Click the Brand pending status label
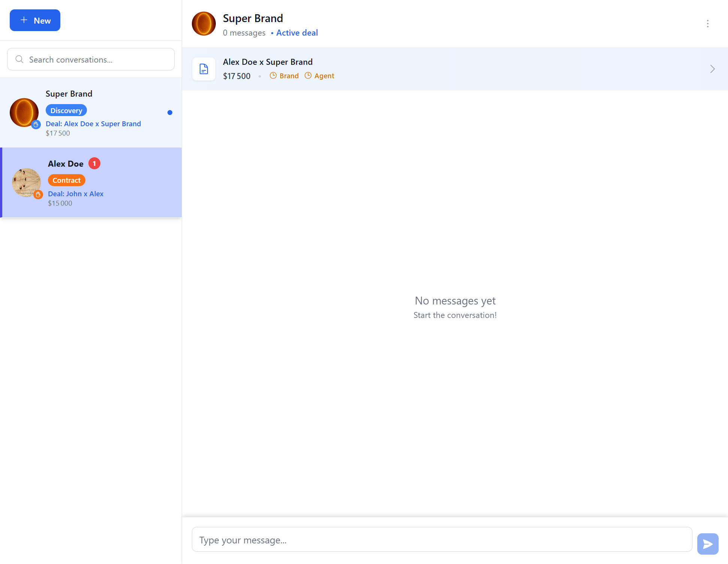The width and height of the screenshot is (728, 564). click(289, 76)
